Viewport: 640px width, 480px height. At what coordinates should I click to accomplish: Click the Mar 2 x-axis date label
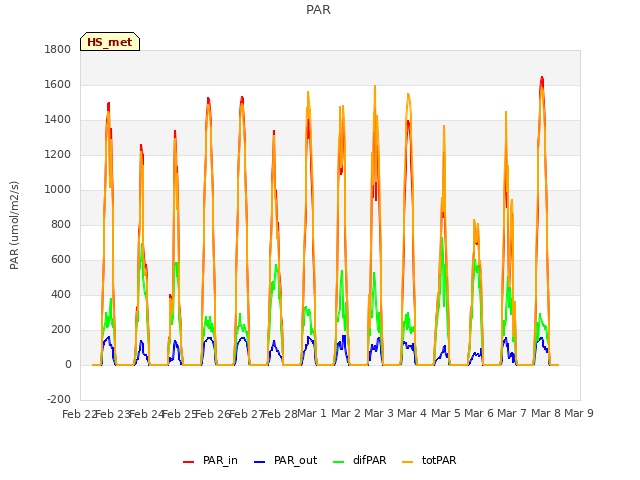(346, 413)
